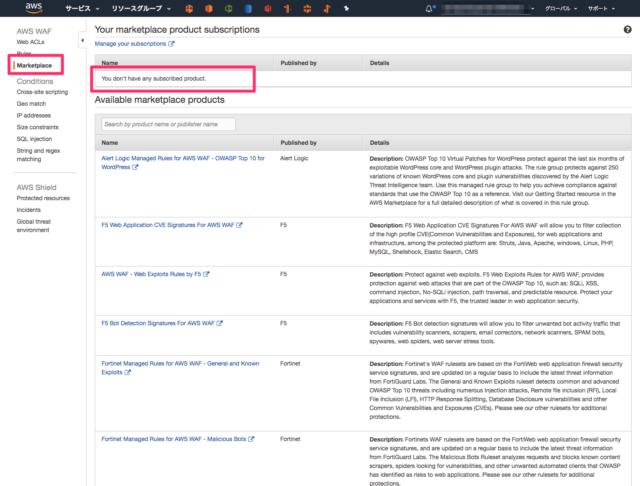Screen dimensions: 640x486
Task: Open the AWS home logo
Action: coord(33,8)
